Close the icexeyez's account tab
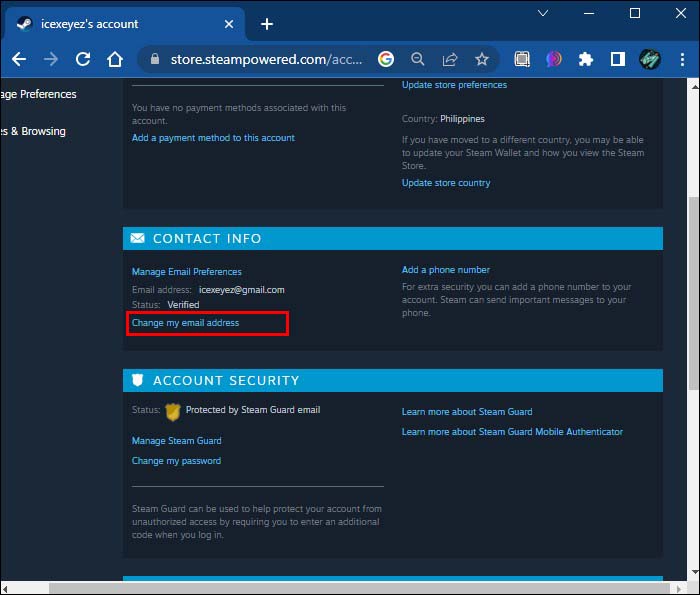The image size is (700, 595). [x=229, y=24]
